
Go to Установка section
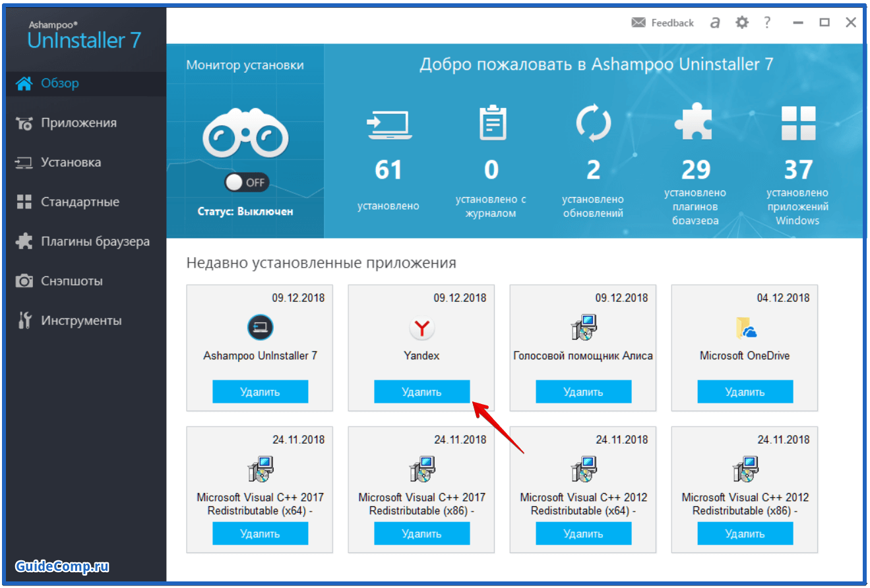(86, 162)
